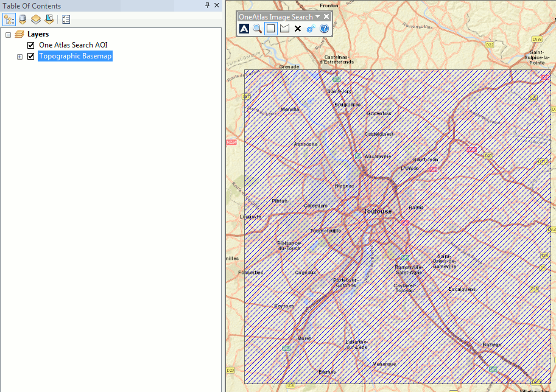Screen dimensions: 556x392
Task: Activate the rectangle AOI drawing tool
Action: (x=270, y=28)
